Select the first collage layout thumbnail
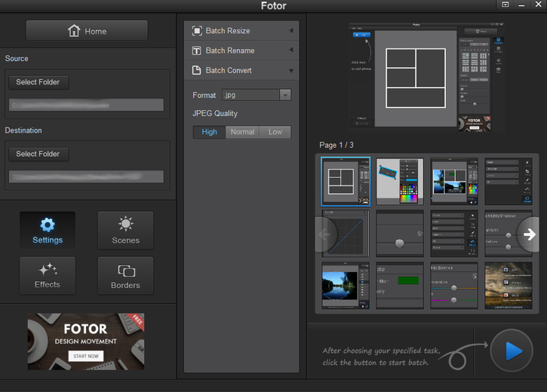The image size is (547, 392). (x=346, y=182)
